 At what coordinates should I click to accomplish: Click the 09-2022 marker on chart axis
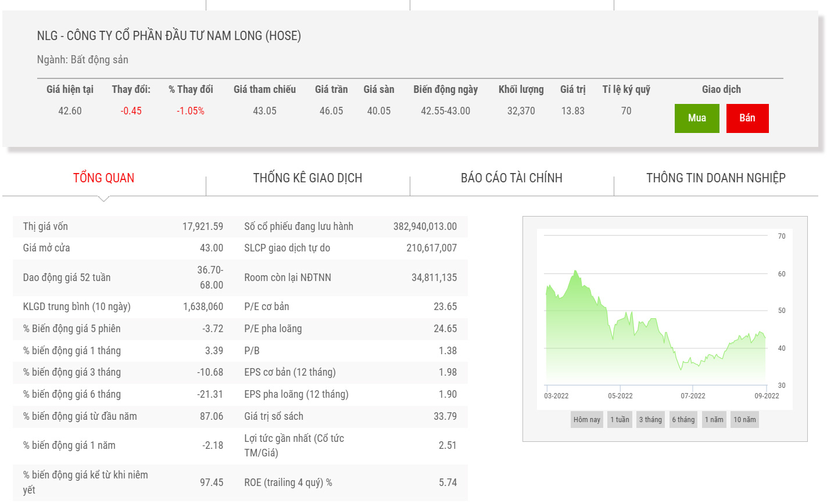coord(767,396)
